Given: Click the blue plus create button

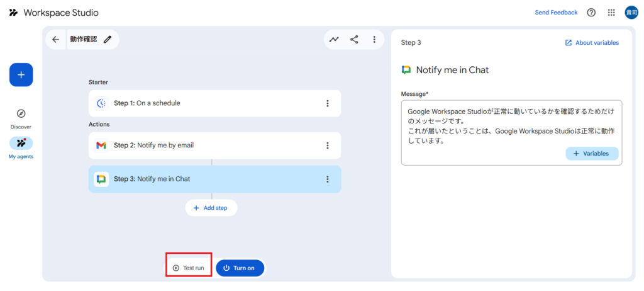Looking at the screenshot, I should pos(21,75).
